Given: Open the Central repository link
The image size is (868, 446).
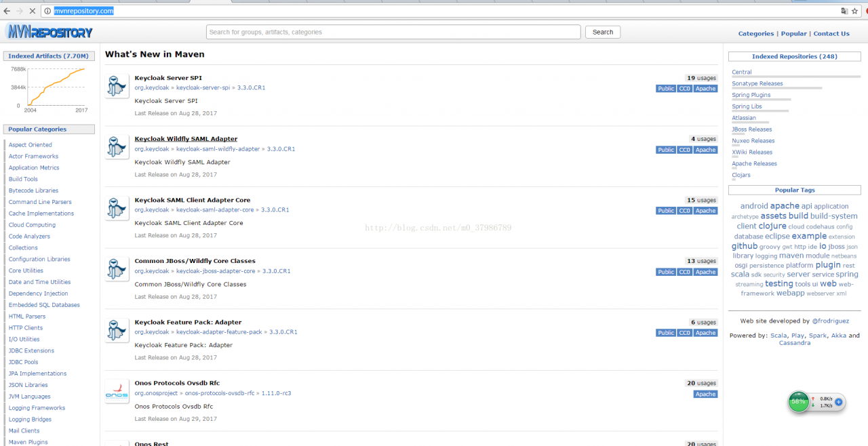Looking at the screenshot, I should pyautogui.click(x=742, y=72).
